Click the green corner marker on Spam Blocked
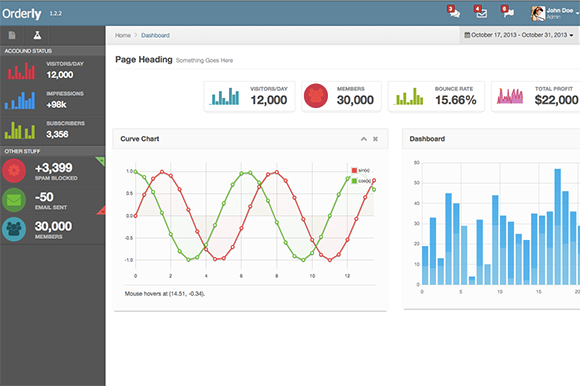The height and width of the screenshot is (386, 580). tap(101, 160)
